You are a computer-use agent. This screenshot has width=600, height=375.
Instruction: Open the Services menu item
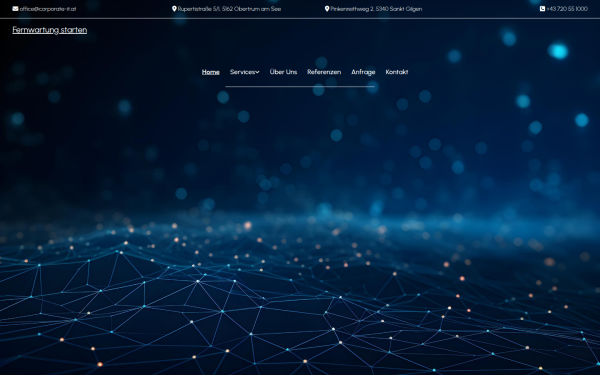pos(243,72)
